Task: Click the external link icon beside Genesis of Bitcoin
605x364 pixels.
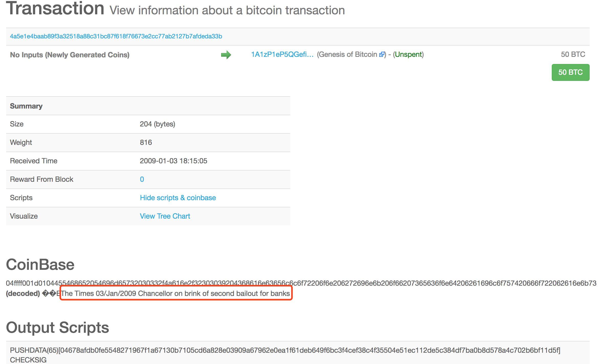Action: click(381, 55)
